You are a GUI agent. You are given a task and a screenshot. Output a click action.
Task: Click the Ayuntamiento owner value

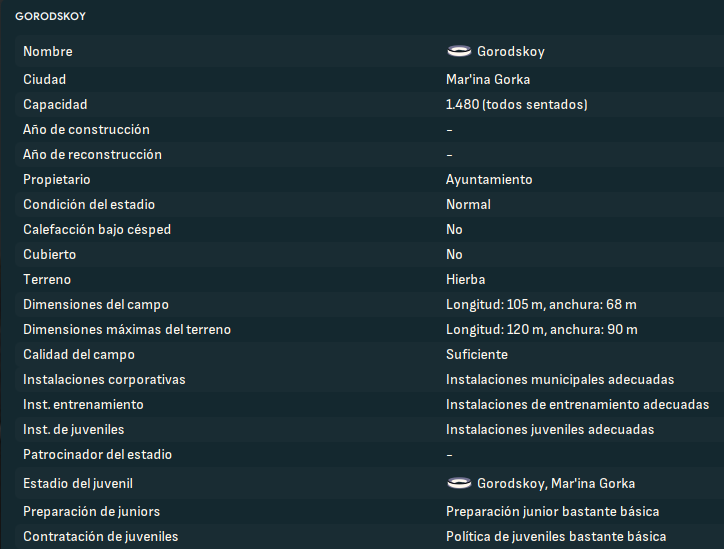point(489,180)
